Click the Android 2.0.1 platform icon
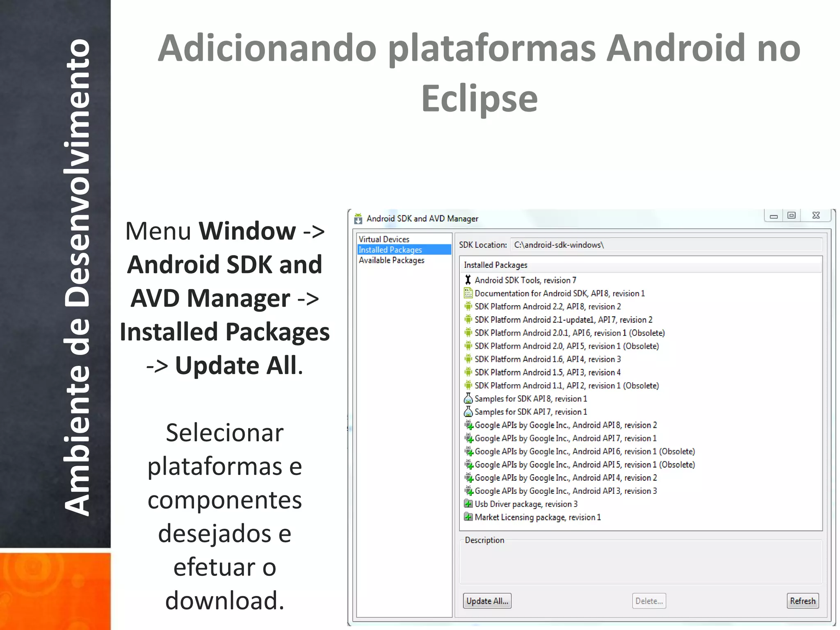 pos(468,333)
